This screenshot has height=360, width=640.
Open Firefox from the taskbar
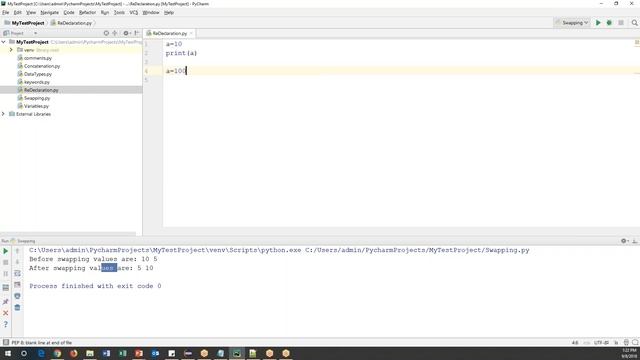pyautogui.click(x=73, y=353)
